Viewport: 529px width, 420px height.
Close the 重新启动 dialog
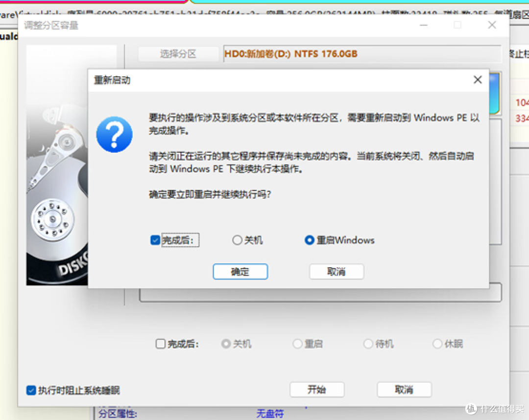pos(478,80)
